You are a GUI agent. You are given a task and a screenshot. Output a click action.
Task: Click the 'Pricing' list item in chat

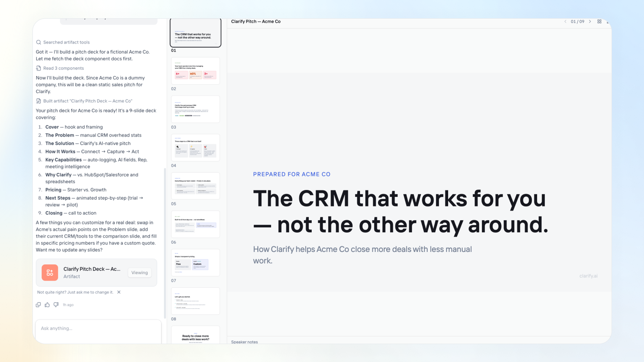tap(76, 190)
